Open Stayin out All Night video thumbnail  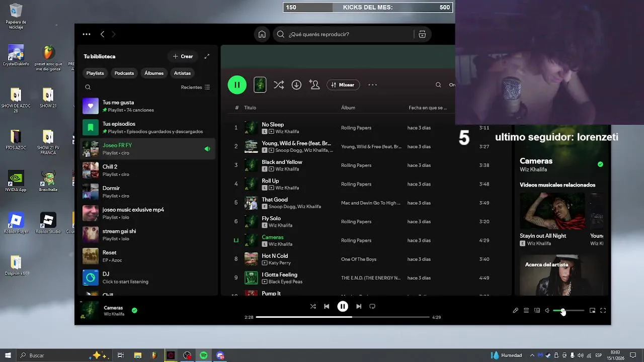click(x=552, y=211)
